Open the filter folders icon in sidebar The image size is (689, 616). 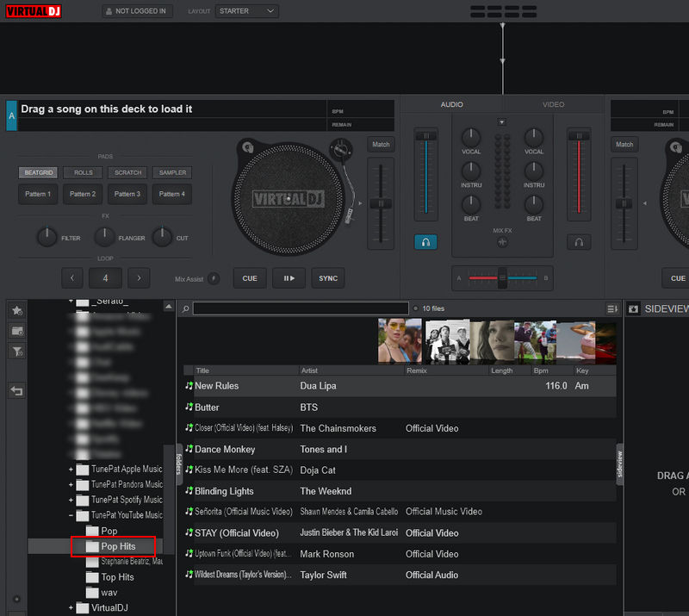click(16, 348)
